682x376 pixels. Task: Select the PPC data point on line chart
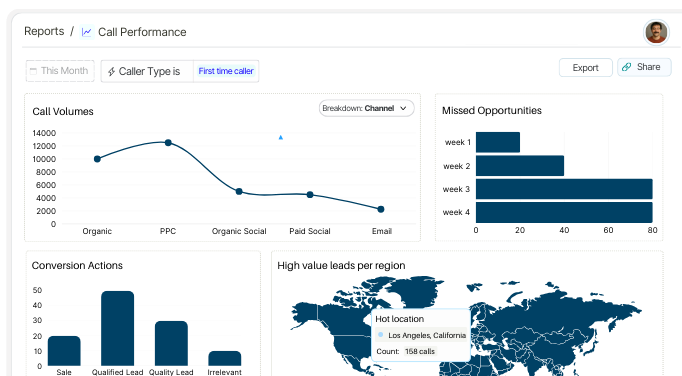point(168,143)
